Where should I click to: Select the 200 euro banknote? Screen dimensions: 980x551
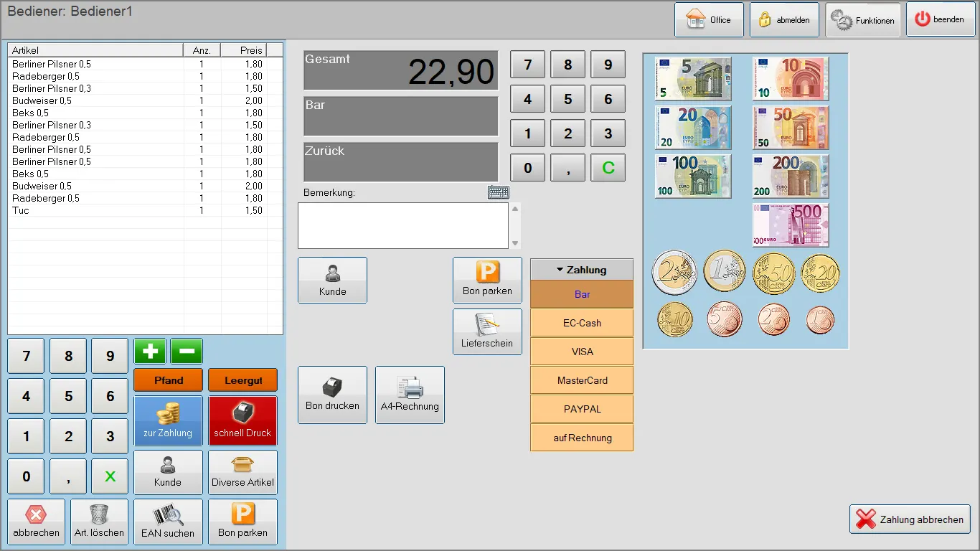click(791, 176)
